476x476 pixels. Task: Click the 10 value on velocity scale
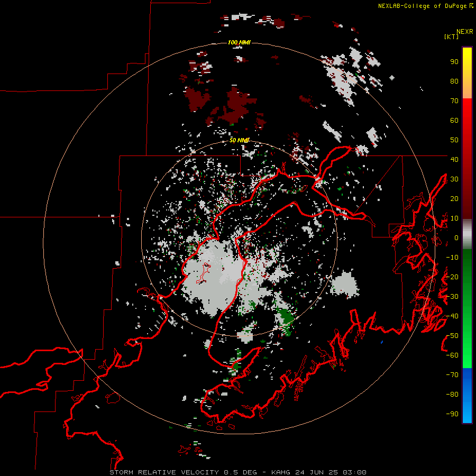(454, 218)
